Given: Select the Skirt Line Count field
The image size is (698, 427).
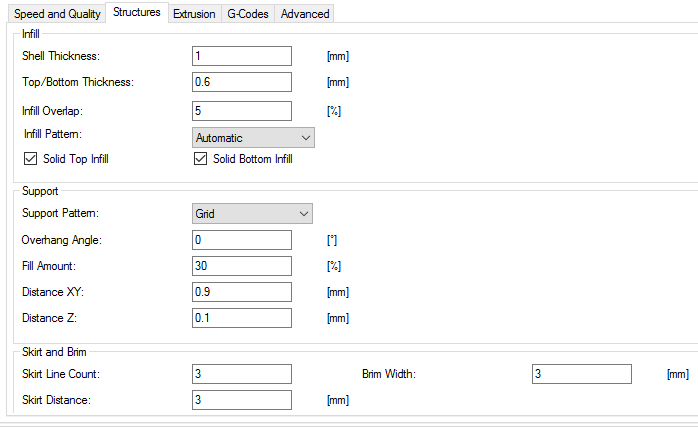Looking at the screenshot, I should coord(241,374).
